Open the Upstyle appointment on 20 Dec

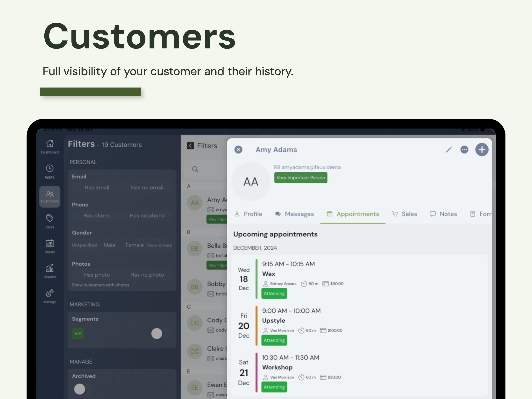click(x=359, y=325)
